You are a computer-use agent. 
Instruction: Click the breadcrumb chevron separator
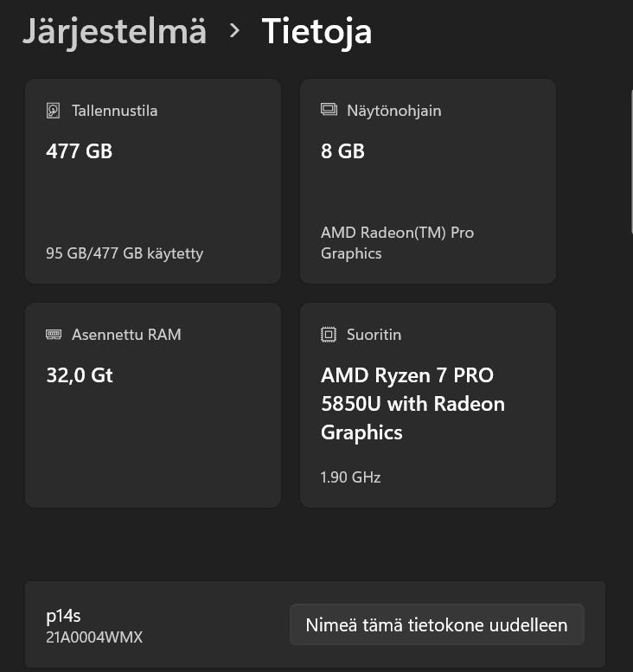pos(234,31)
